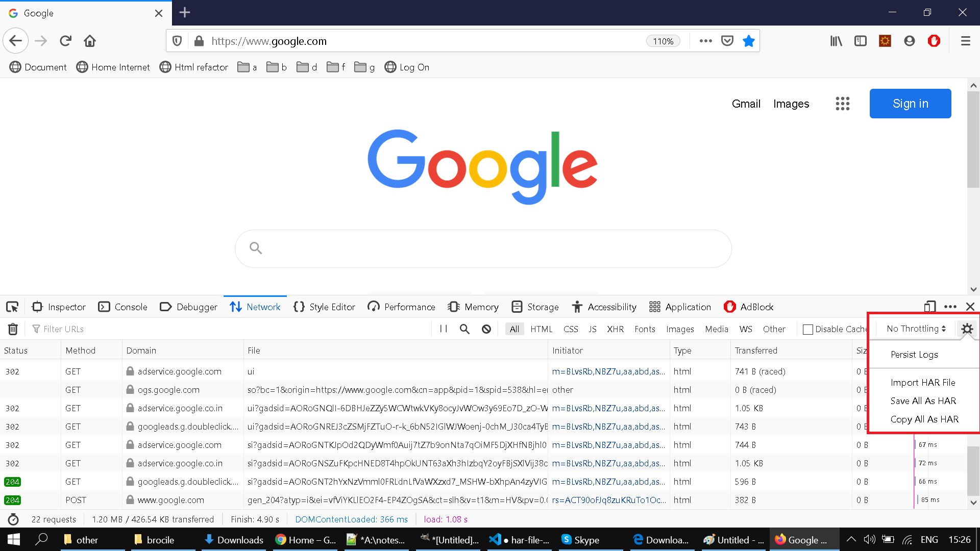
Task: Show hidden system tray icons chevron
Action: pyautogui.click(x=851, y=539)
